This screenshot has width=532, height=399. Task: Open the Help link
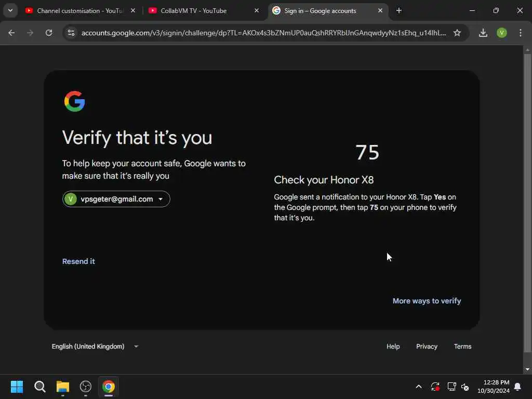pyautogui.click(x=393, y=347)
